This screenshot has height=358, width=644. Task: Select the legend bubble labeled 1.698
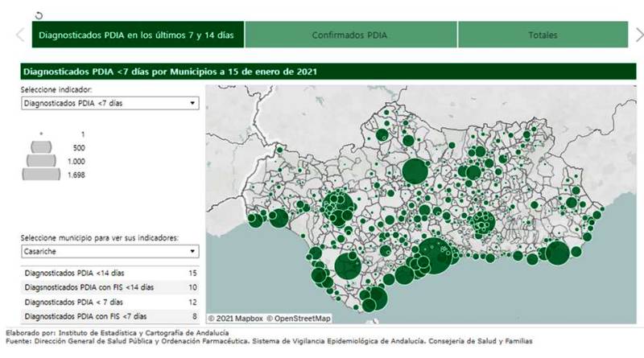tap(41, 174)
